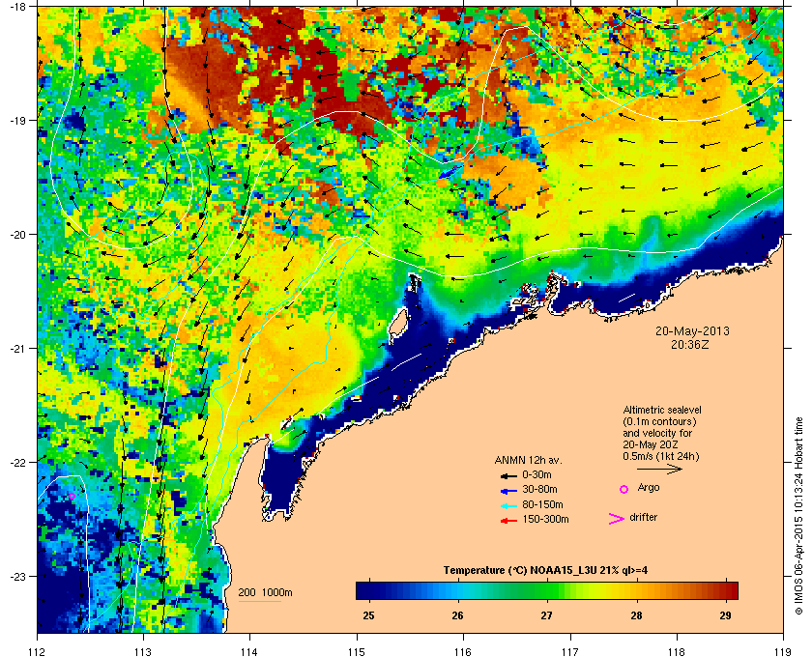This screenshot has height=657, width=812.
Task: Click the 200 1000m contour label
Action: click(265, 593)
